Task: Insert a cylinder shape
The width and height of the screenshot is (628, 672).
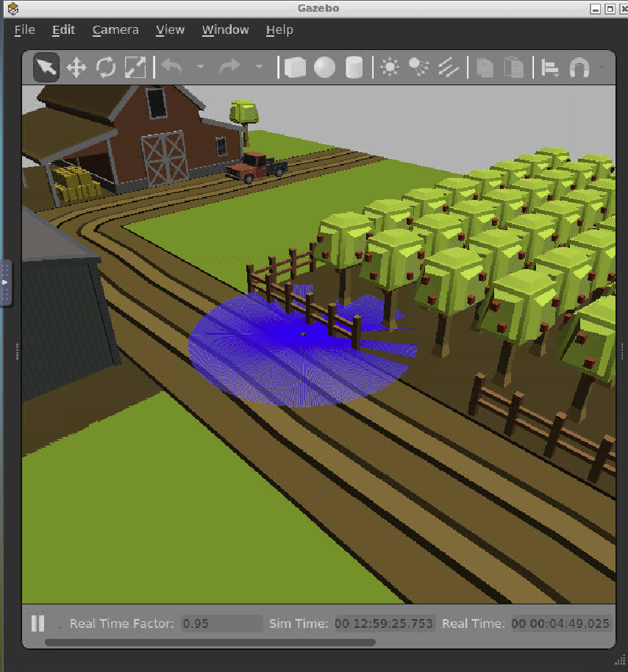Action: [x=354, y=68]
